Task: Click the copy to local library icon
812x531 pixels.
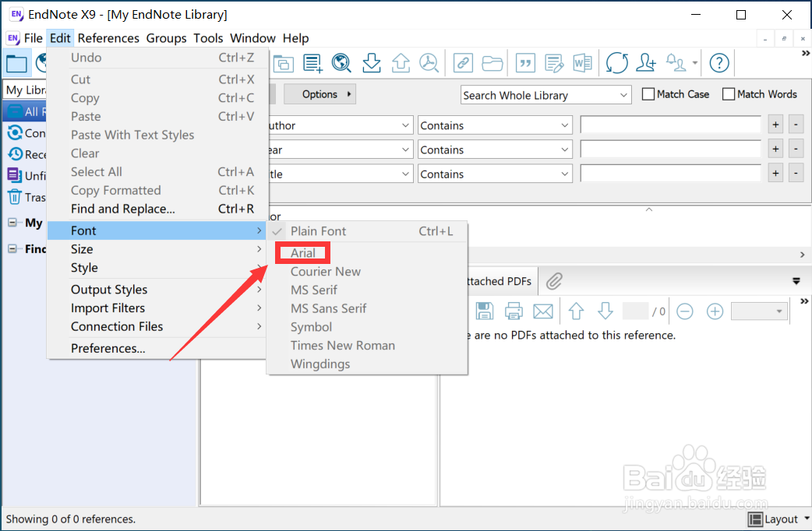Action: (x=284, y=63)
